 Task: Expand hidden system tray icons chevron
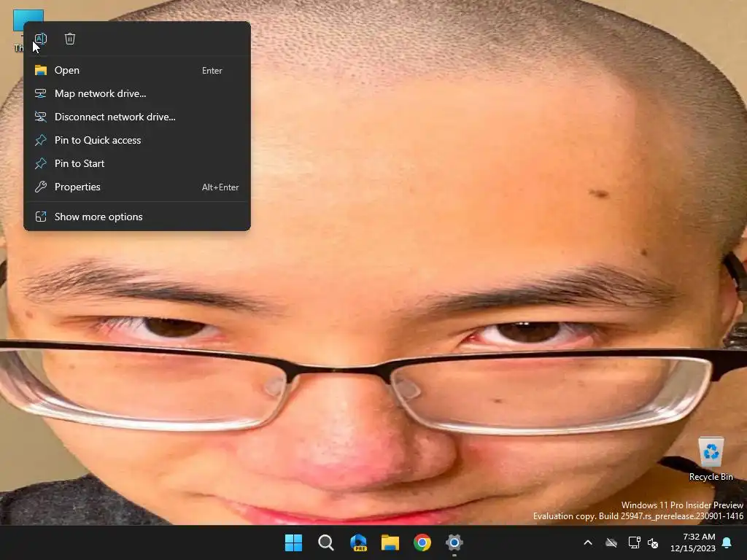tap(589, 542)
